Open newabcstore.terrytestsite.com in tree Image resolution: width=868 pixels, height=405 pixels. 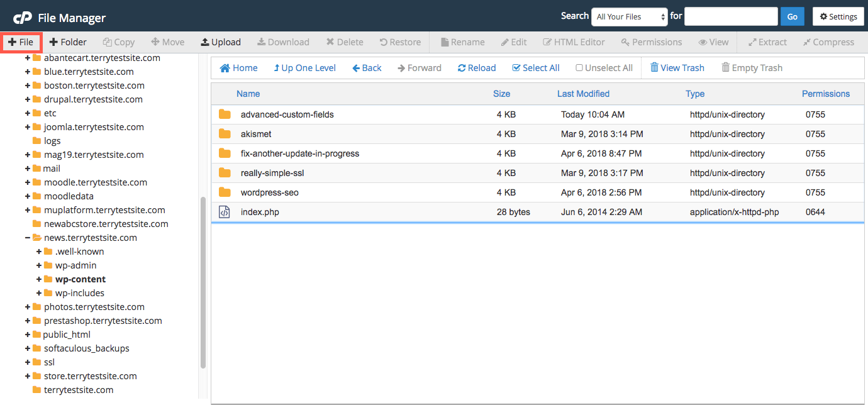point(106,224)
